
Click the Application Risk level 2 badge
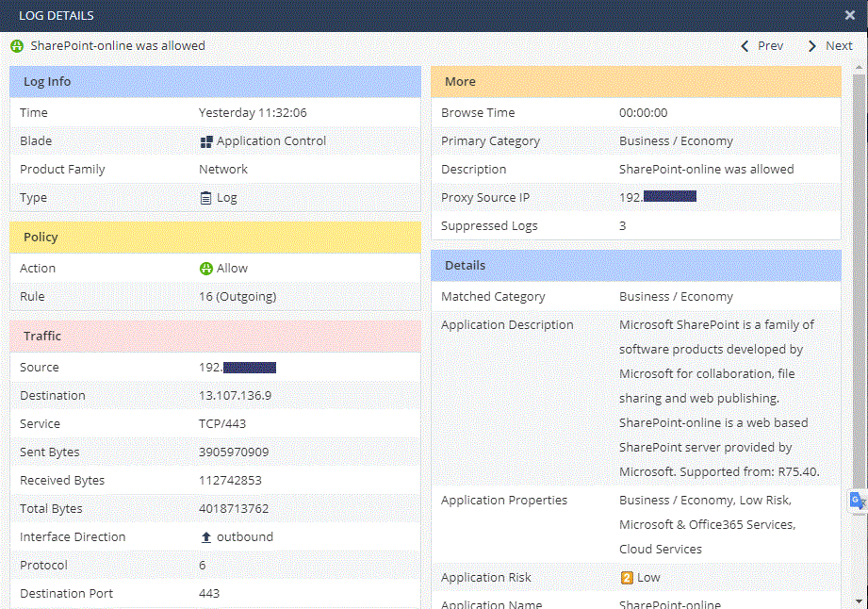626,578
